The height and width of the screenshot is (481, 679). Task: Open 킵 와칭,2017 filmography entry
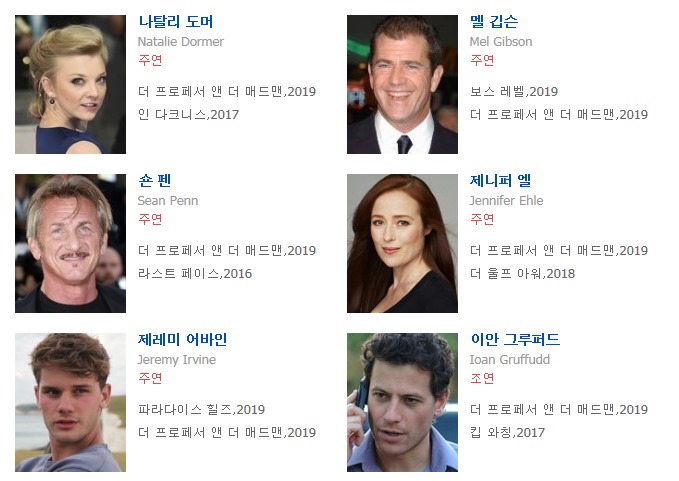coord(508,433)
